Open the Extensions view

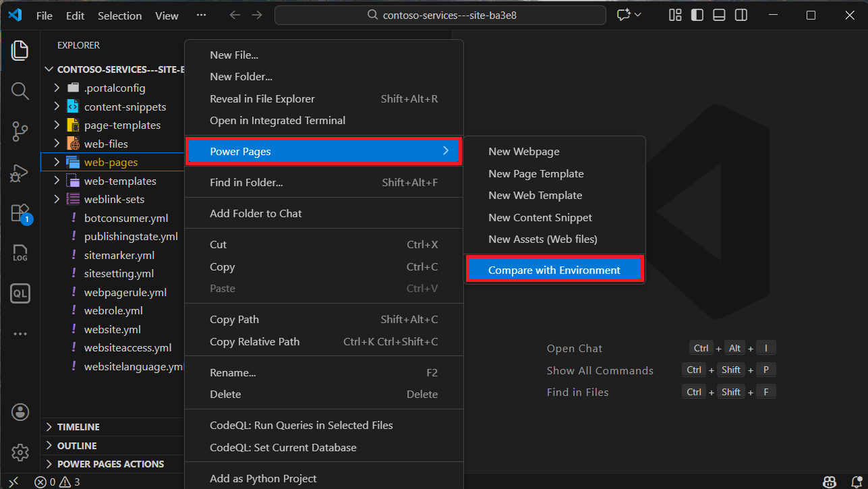(x=20, y=212)
